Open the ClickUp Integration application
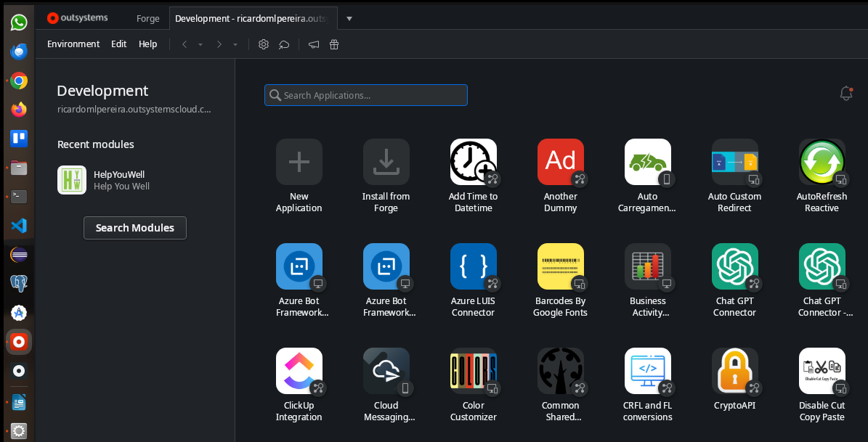The image size is (868, 442). pyautogui.click(x=299, y=371)
